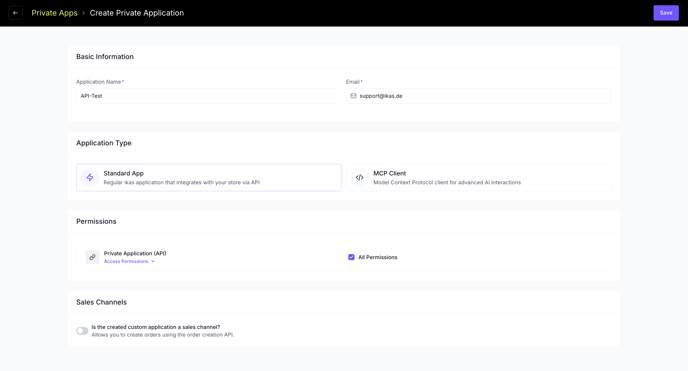
Task: Click the lightning bolt Standard App icon
Action: tap(90, 177)
